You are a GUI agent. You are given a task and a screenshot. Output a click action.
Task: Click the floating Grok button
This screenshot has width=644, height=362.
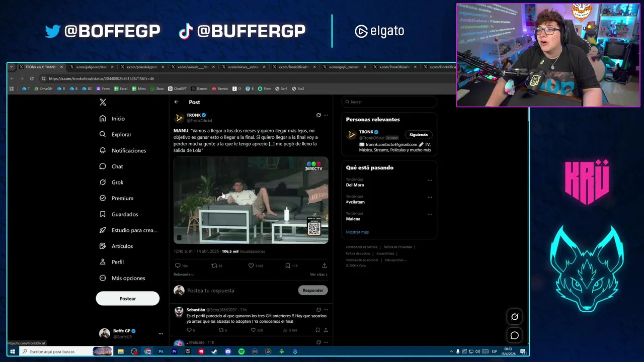[x=514, y=317]
